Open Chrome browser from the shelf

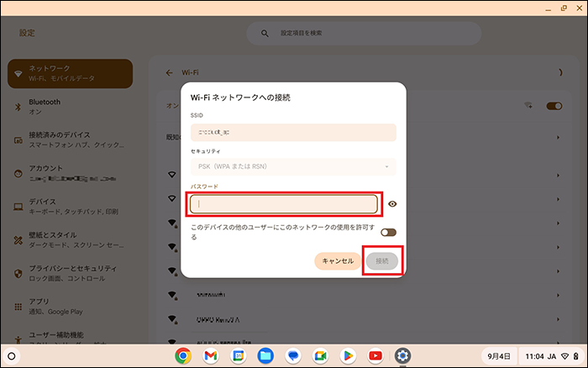tap(183, 355)
